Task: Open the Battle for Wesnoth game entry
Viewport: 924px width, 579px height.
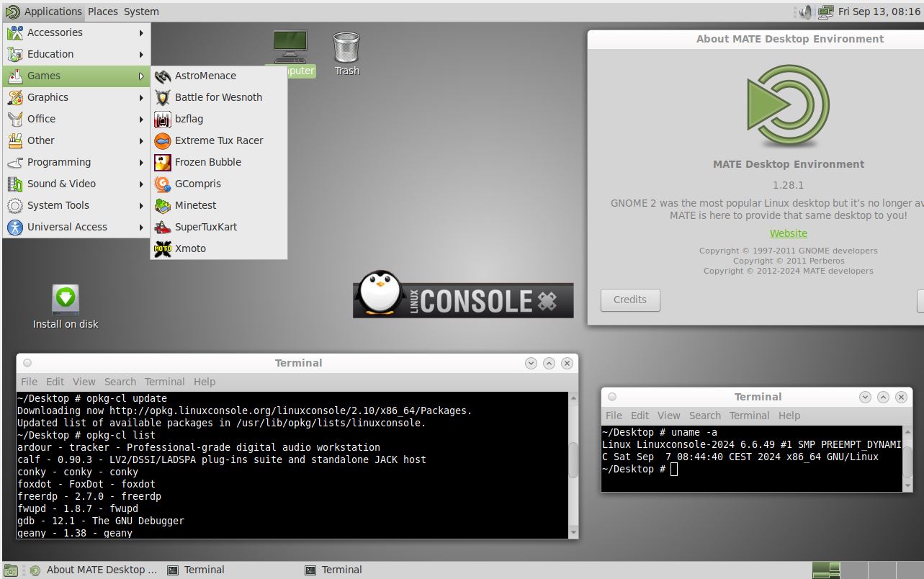Action: tap(219, 97)
